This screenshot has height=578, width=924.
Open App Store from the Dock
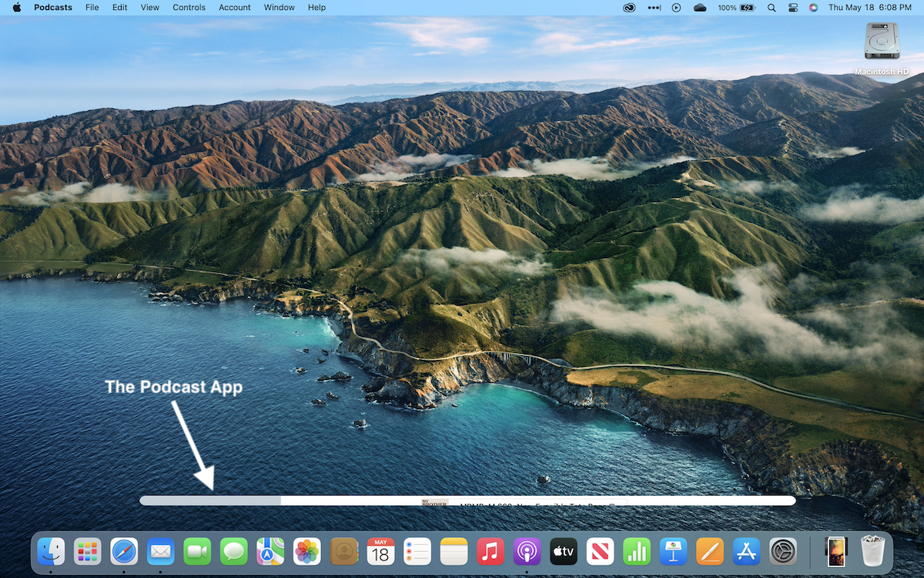746,552
